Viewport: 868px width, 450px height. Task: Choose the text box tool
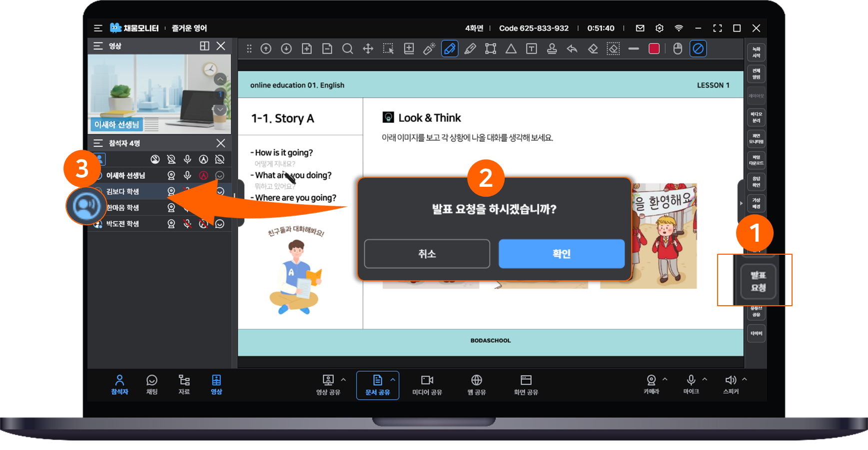pos(532,49)
